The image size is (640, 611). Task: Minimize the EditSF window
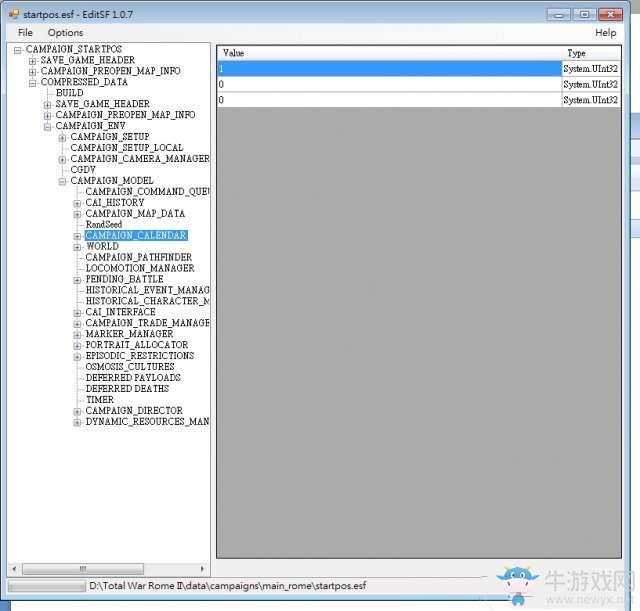559,15
